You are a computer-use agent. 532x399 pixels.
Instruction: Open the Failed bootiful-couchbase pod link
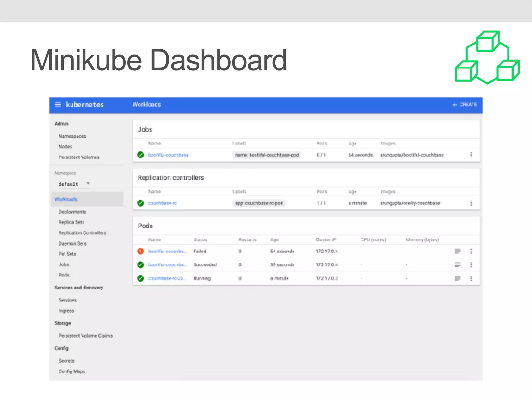point(168,251)
